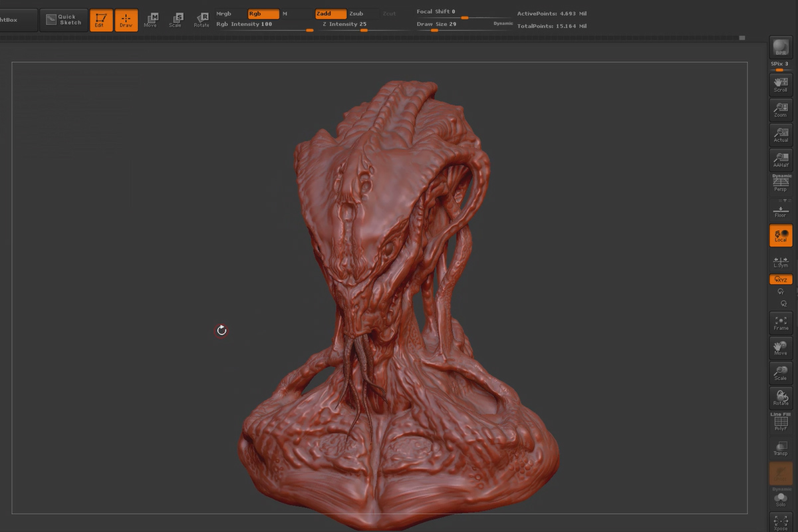Toggle Edit mode in the top shelf
Viewport: 798px width, 532px height.
[x=100, y=20]
